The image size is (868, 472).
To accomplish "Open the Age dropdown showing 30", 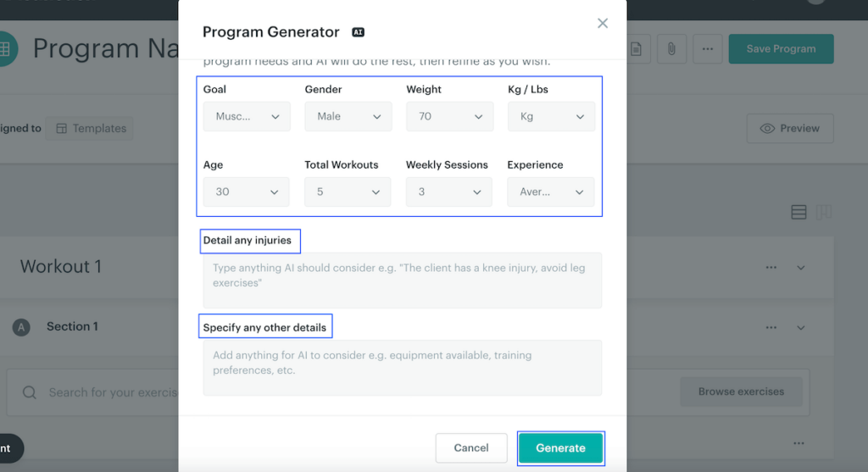I will [247, 192].
